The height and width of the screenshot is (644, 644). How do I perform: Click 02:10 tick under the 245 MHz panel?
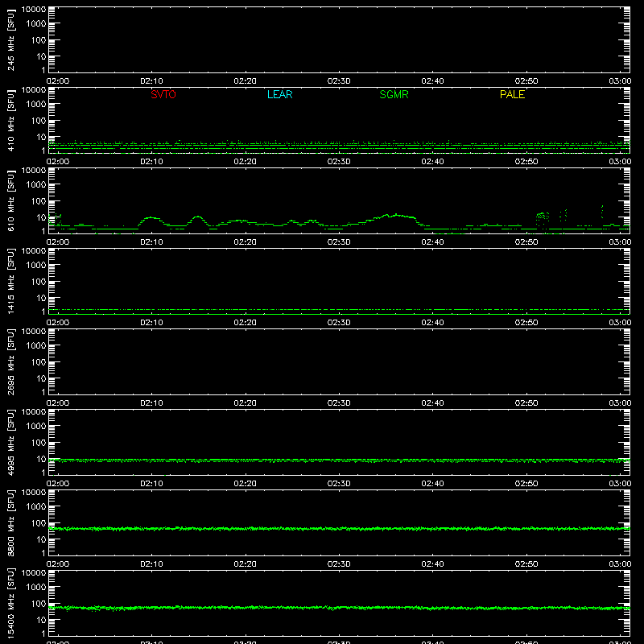pyautogui.click(x=151, y=81)
